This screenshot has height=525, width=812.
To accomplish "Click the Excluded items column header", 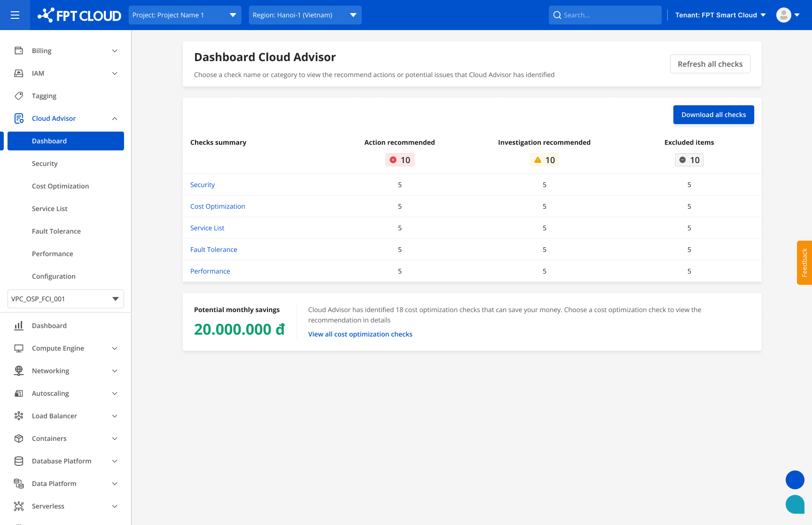I will click(689, 142).
